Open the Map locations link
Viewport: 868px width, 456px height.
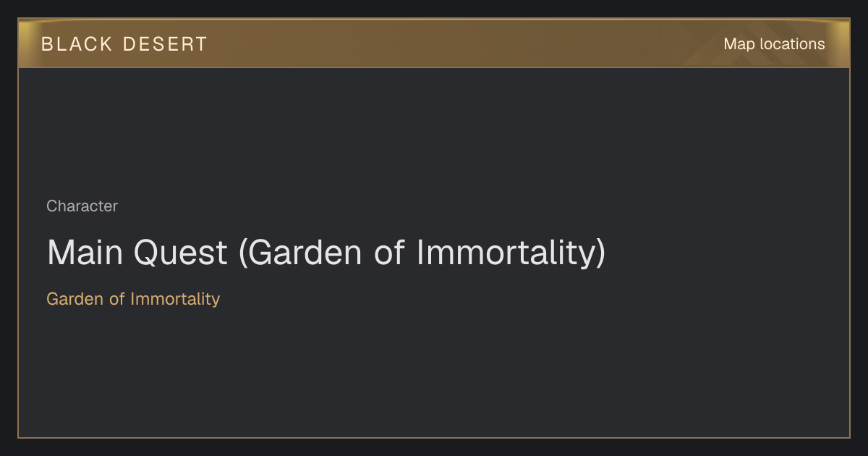pyautogui.click(x=774, y=44)
